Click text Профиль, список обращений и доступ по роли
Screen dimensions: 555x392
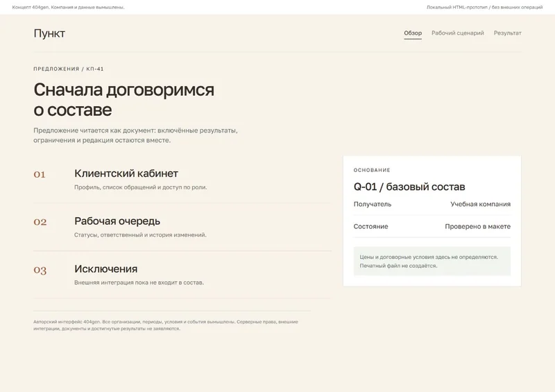(141, 187)
